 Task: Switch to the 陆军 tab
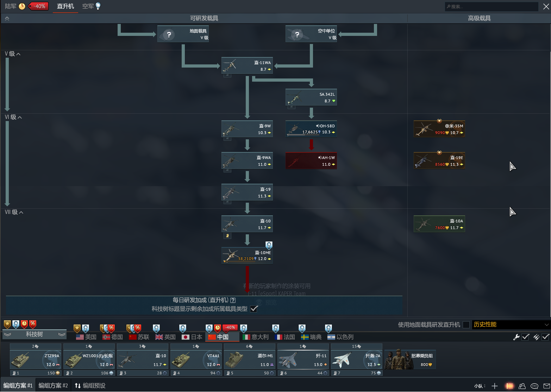pyautogui.click(x=11, y=6)
